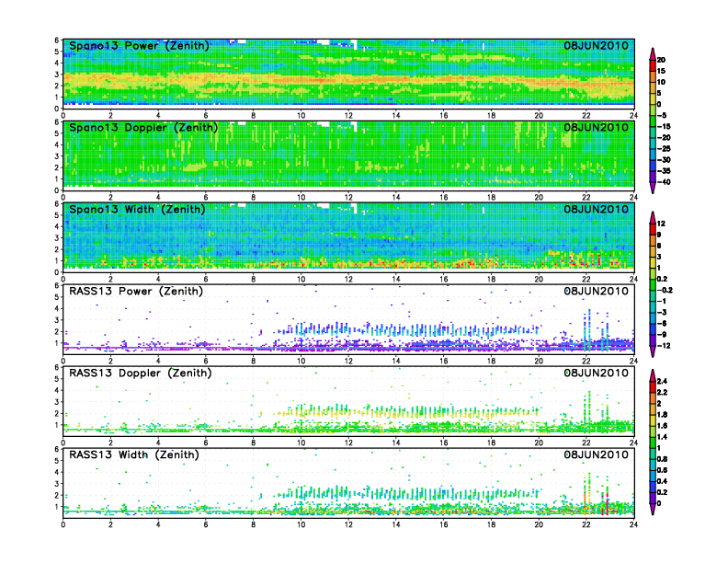Click height tick "3" on Spano13 Power y-axis
Image resolution: width=728 pixels, height=563 pixels.
pos(57,75)
